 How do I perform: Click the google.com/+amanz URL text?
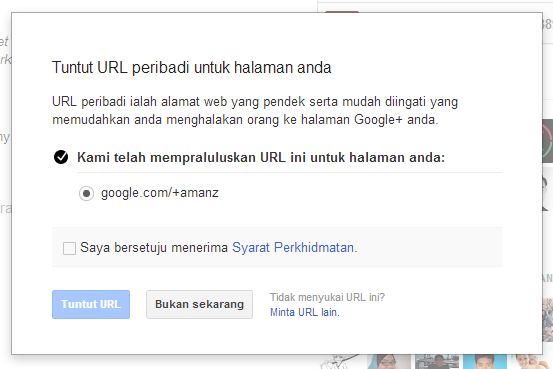click(x=160, y=193)
